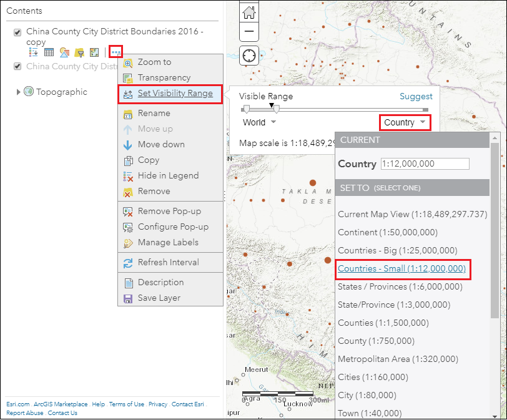The width and height of the screenshot is (507, 420).
Task: Open the Terms of Use link
Action: [x=126, y=404]
